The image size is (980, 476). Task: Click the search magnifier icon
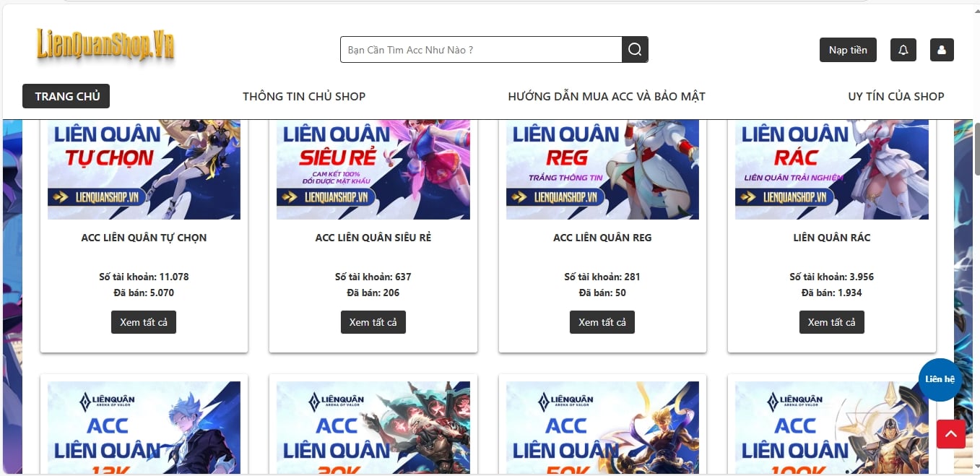635,50
